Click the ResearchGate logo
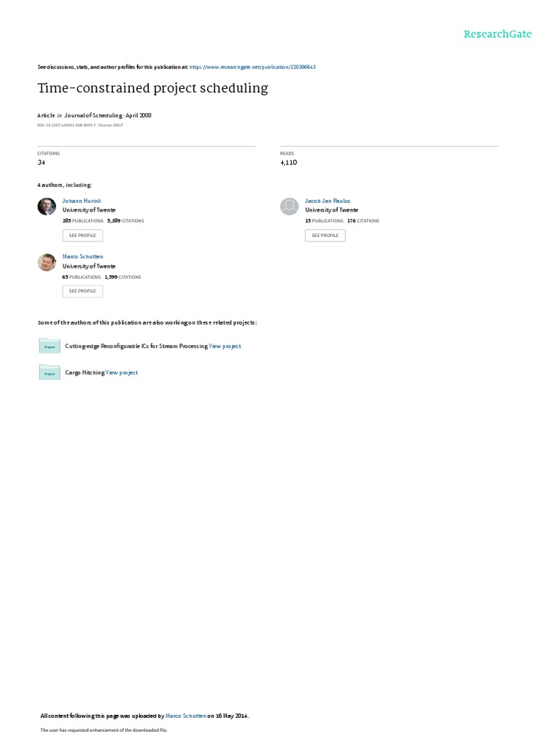 click(x=497, y=34)
